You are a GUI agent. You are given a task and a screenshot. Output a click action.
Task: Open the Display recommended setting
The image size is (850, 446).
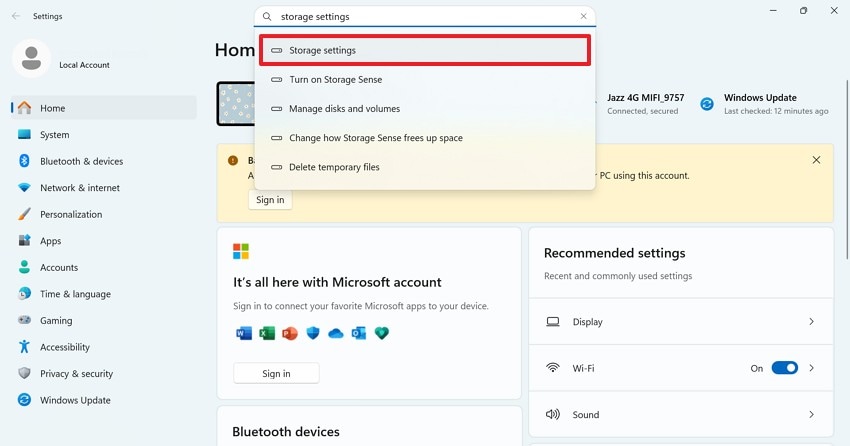pyautogui.click(x=681, y=321)
